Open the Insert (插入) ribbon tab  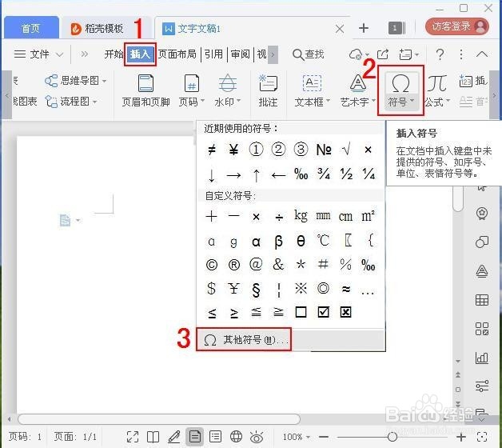tap(140, 54)
